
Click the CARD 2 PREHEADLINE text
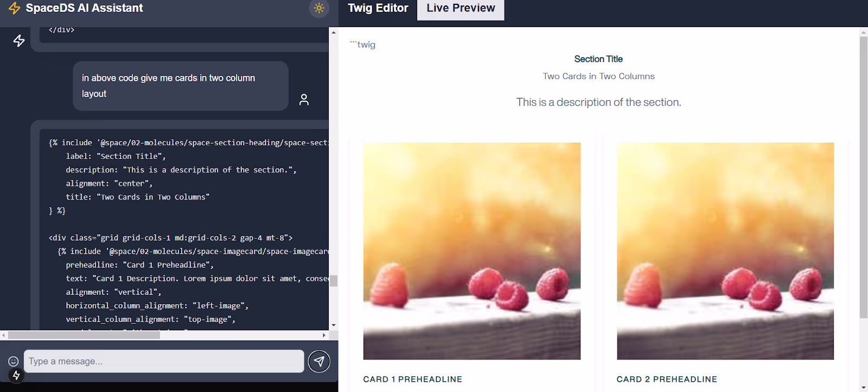667,379
